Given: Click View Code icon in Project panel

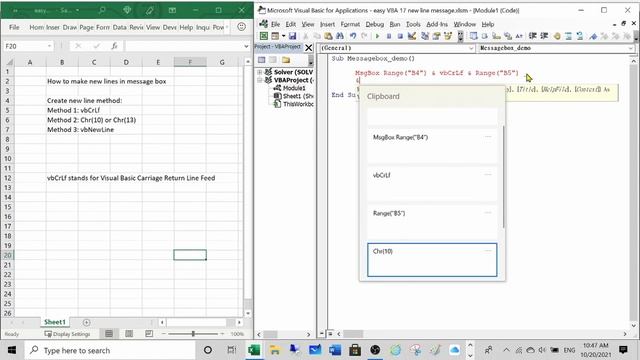Looking at the screenshot, I should (262, 60).
